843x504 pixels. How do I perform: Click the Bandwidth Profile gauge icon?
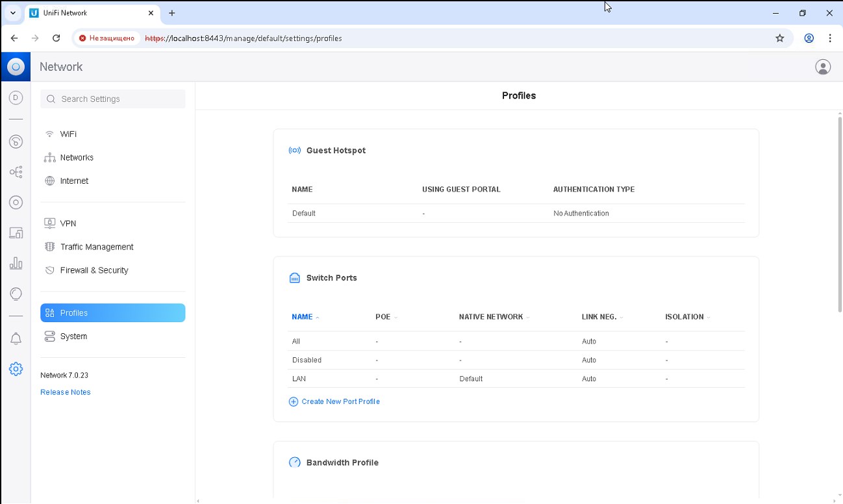pos(295,462)
